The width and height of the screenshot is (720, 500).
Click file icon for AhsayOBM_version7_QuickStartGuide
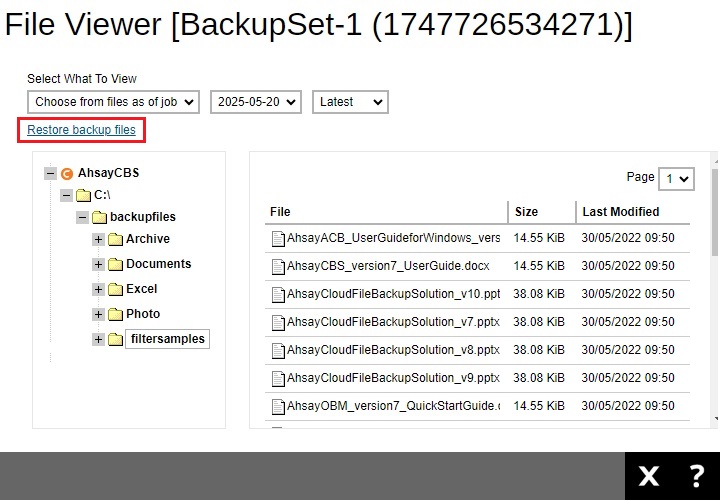click(278, 407)
